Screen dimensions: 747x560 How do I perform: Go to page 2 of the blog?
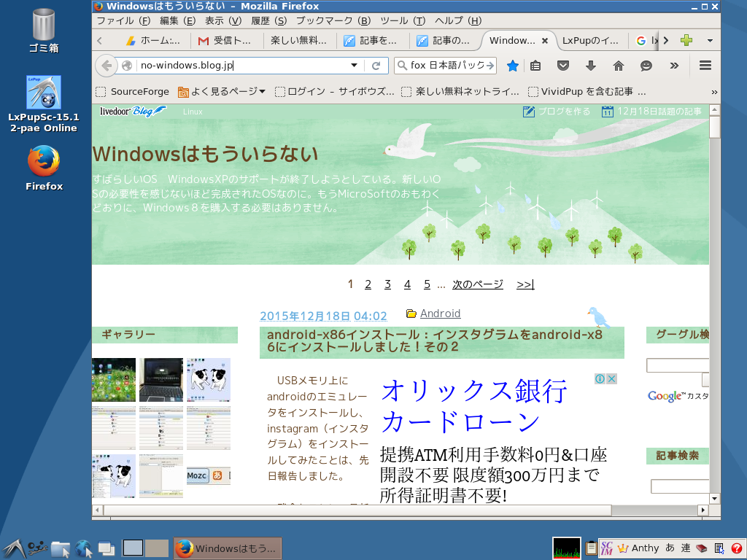[x=368, y=284]
